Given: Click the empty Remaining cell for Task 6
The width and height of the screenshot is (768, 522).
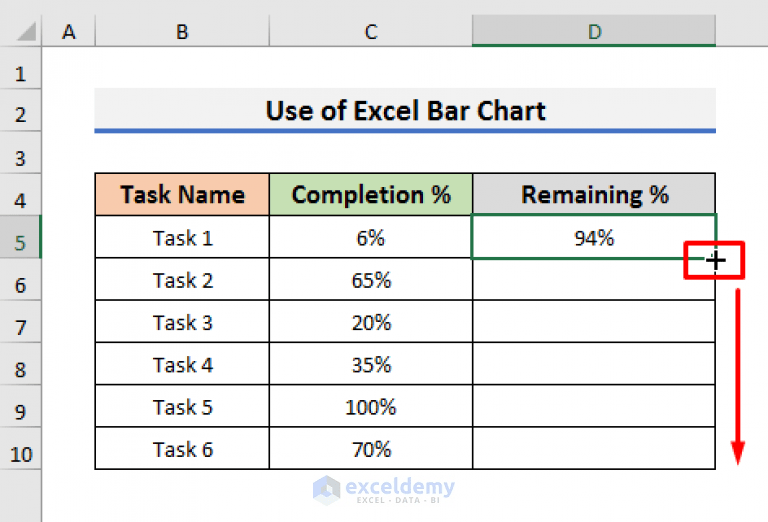Looking at the screenshot, I should click(x=594, y=449).
